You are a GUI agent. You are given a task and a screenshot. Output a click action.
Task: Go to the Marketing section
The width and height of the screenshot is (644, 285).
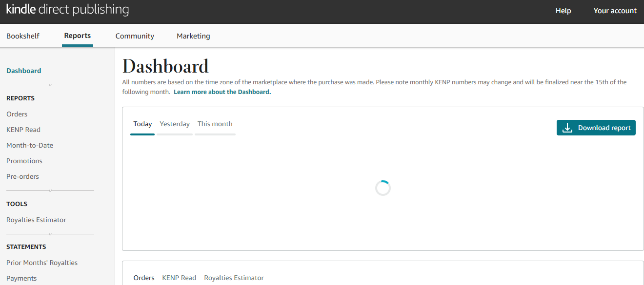coord(193,36)
